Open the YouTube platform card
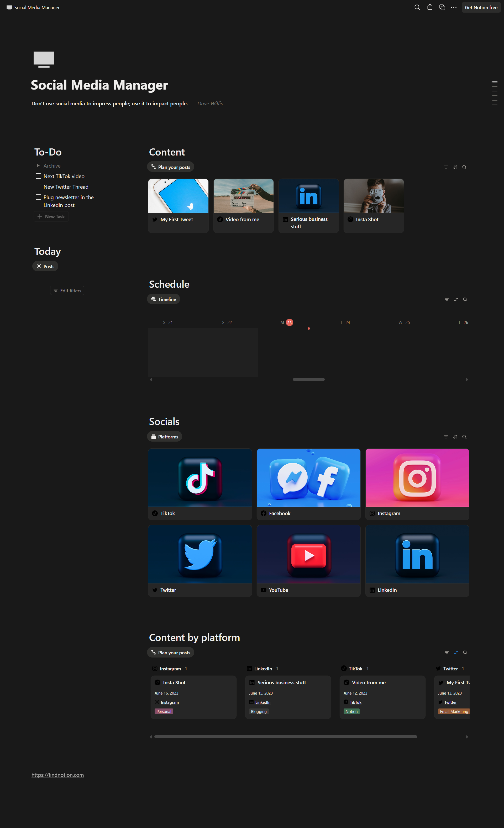Image resolution: width=504 pixels, height=828 pixels. pos(309,561)
